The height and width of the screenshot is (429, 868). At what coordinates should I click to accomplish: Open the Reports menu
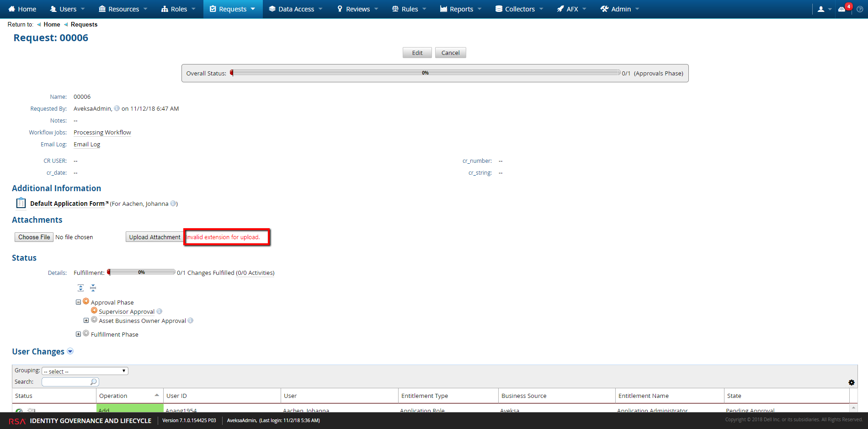coord(460,9)
